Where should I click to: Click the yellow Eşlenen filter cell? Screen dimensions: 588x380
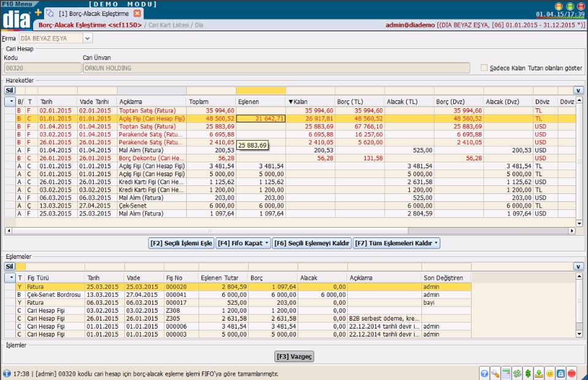[261, 91]
